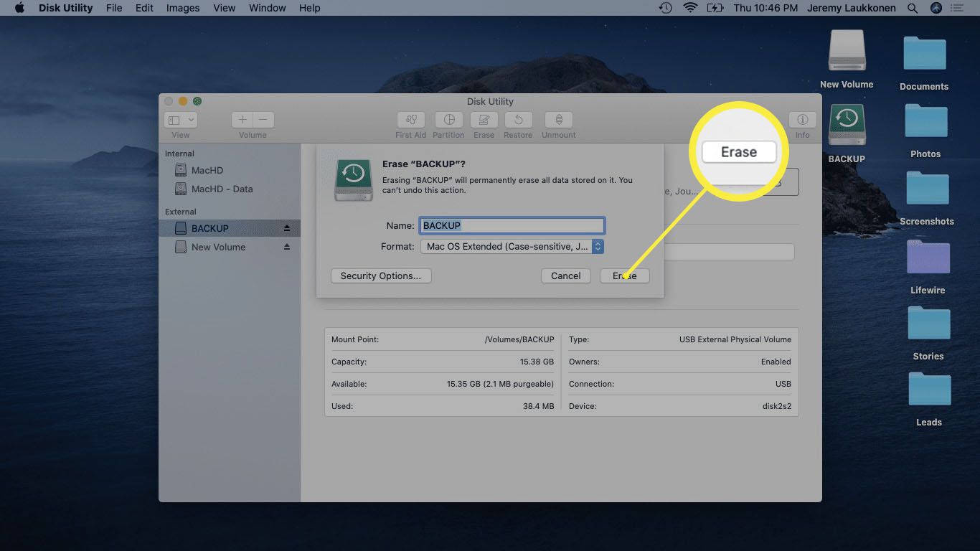
Task: Click the Unmount toolbar icon
Action: click(x=558, y=120)
